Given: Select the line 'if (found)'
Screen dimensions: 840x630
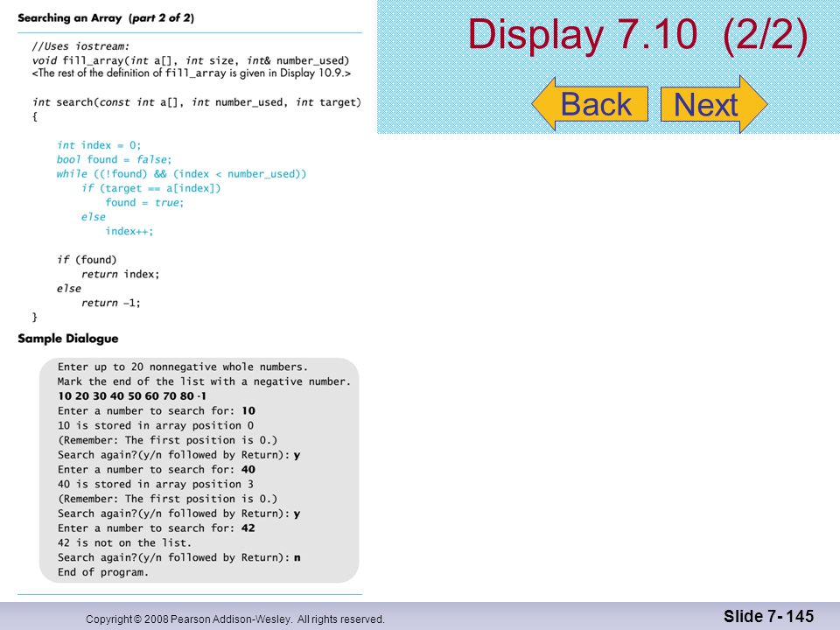Looking at the screenshot, I should click(x=87, y=260).
